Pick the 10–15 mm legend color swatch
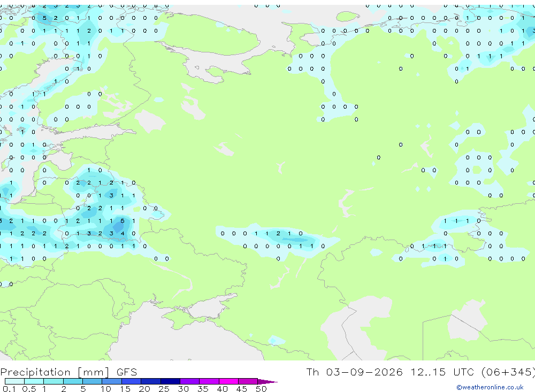This screenshot has width=535, height=392. pyautogui.click(x=112, y=381)
